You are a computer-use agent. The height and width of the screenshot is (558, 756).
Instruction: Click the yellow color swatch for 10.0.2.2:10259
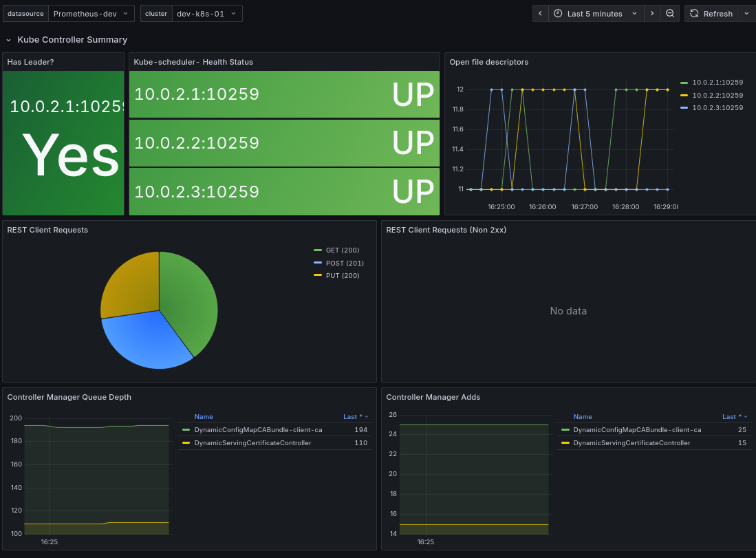click(684, 96)
